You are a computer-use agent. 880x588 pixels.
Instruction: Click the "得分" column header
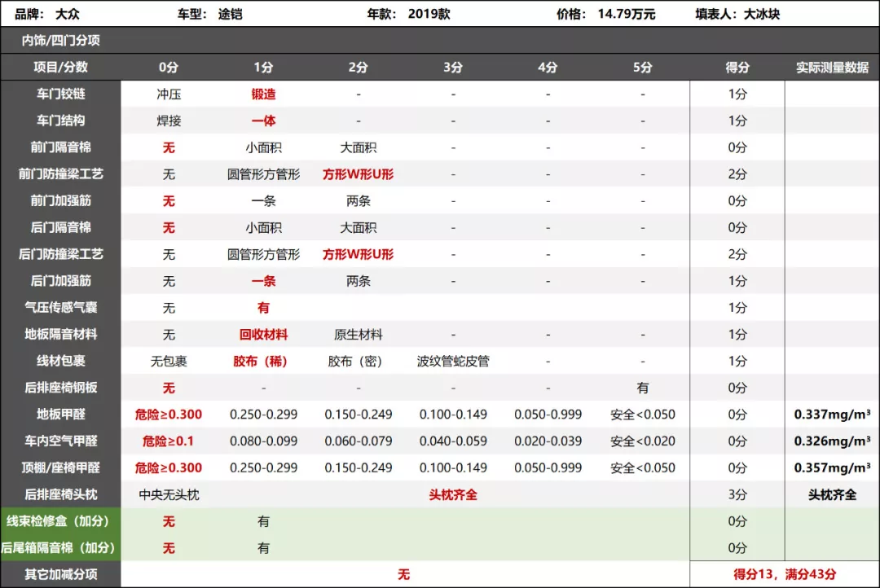pyautogui.click(x=737, y=68)
